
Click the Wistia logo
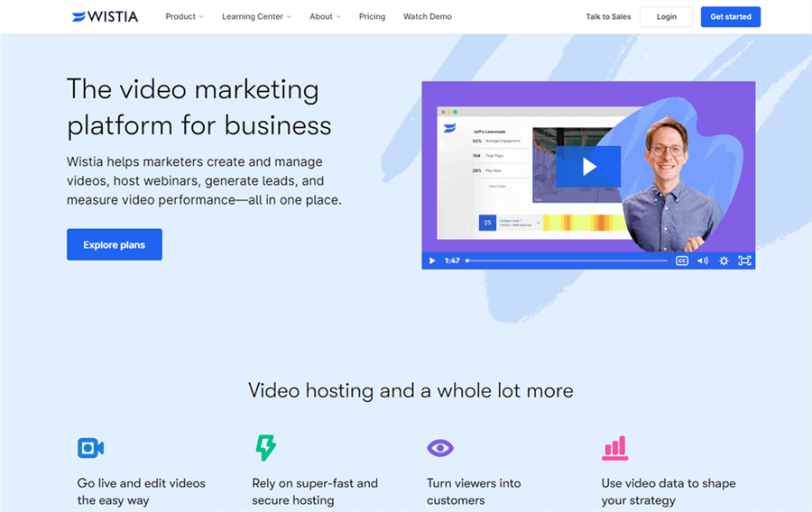pos(106,16)
